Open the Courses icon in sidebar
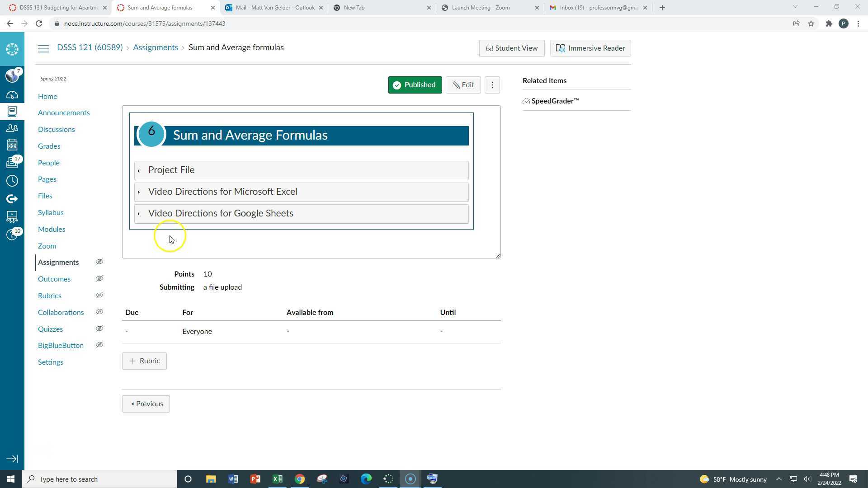Screen dimensions: 868x488 coord(12,112)
